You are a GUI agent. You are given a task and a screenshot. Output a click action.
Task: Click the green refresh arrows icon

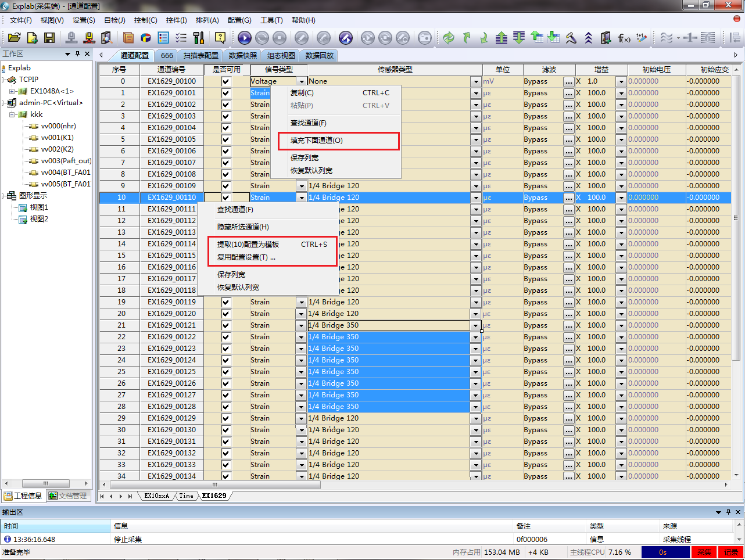[448, 38]
